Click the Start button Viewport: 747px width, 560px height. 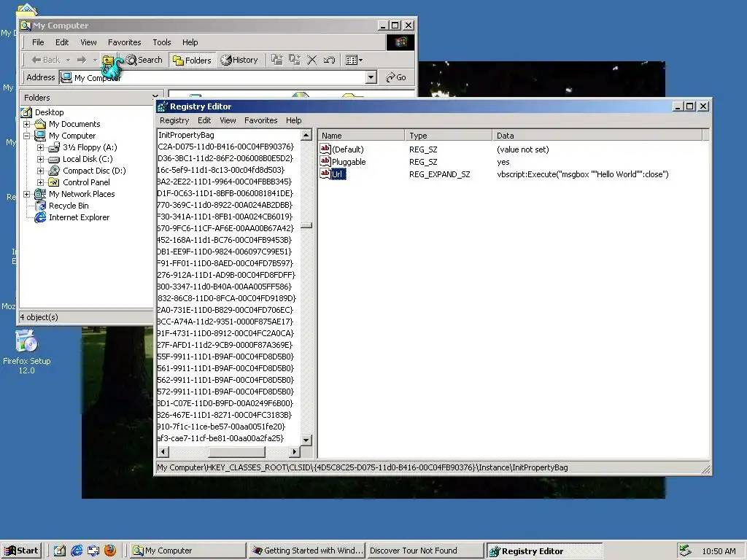point(21,551)
